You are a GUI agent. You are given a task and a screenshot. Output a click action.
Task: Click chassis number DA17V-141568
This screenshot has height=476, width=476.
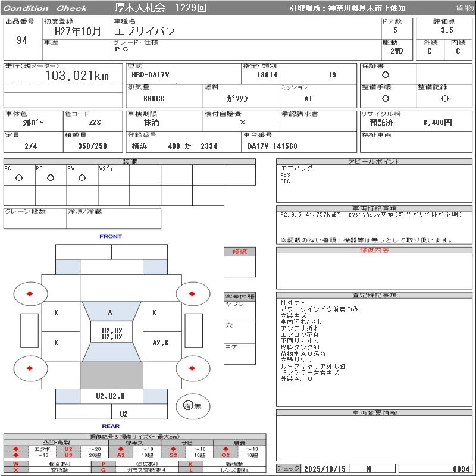273,146
